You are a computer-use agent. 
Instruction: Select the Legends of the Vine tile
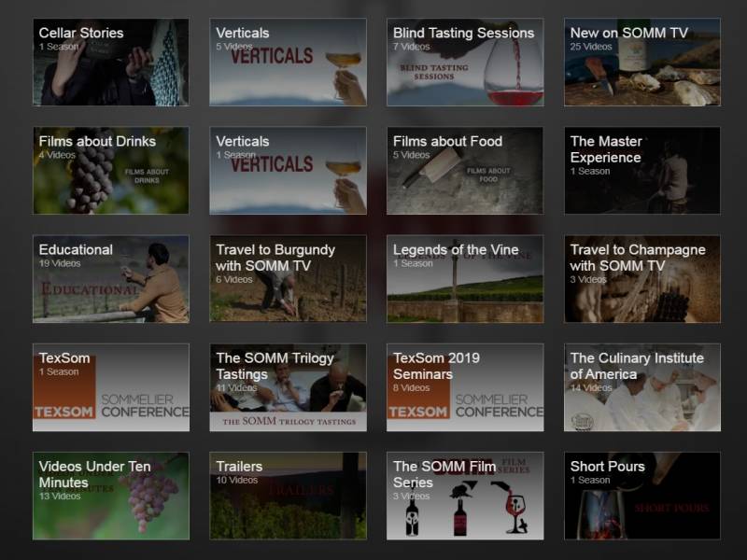coord(465,279)
